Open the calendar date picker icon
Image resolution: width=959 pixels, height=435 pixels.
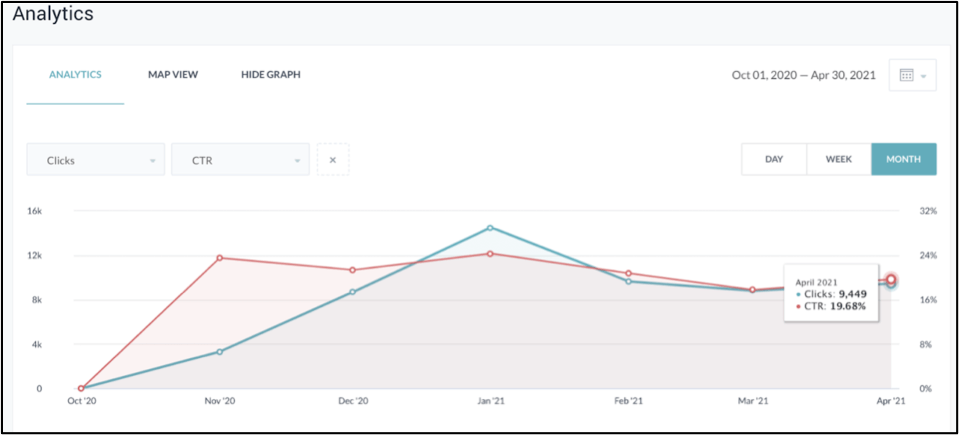(x=906, y=75)
